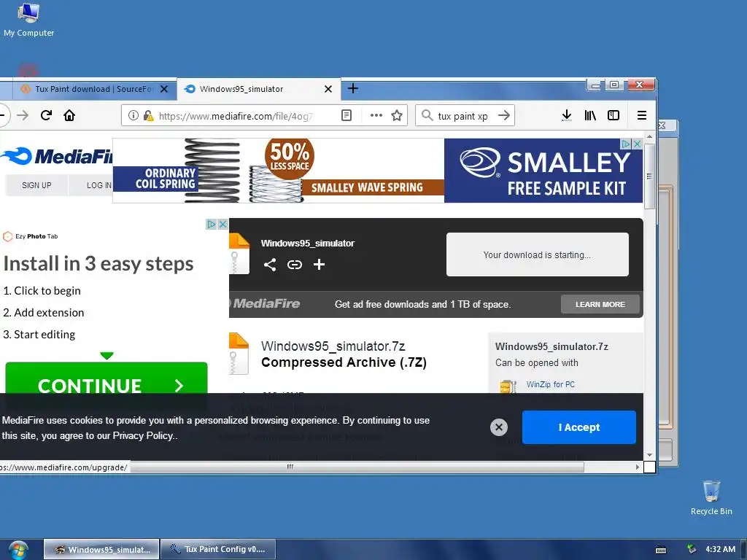747x560 pixels.
Task: Click the share icon under Windows95_simulator
Action: [x=270, y=265]
